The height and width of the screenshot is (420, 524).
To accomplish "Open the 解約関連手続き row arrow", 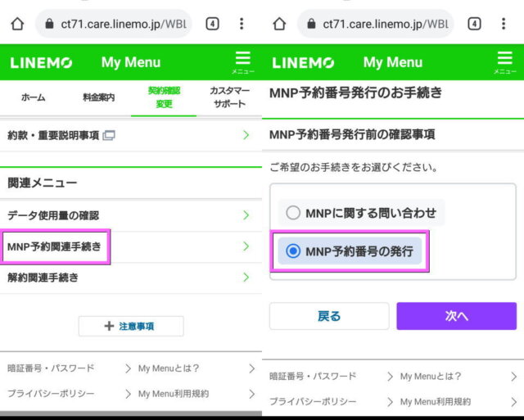I will pyautogui.click(x=246, y=278).
